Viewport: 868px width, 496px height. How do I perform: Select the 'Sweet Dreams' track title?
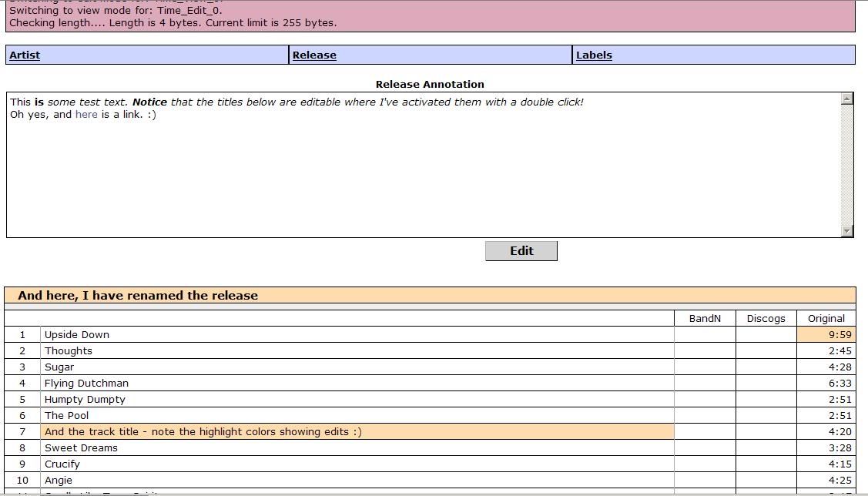pyautogui.click(x=82, y=447)
